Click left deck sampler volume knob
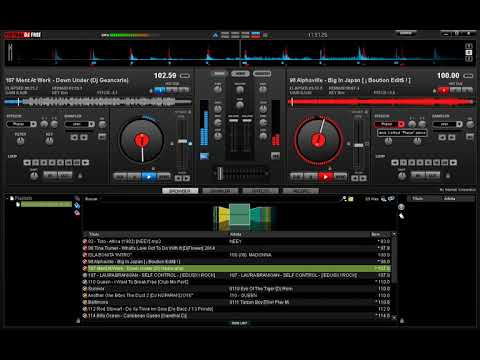480x360 pixels. click(x=102, y=124)
